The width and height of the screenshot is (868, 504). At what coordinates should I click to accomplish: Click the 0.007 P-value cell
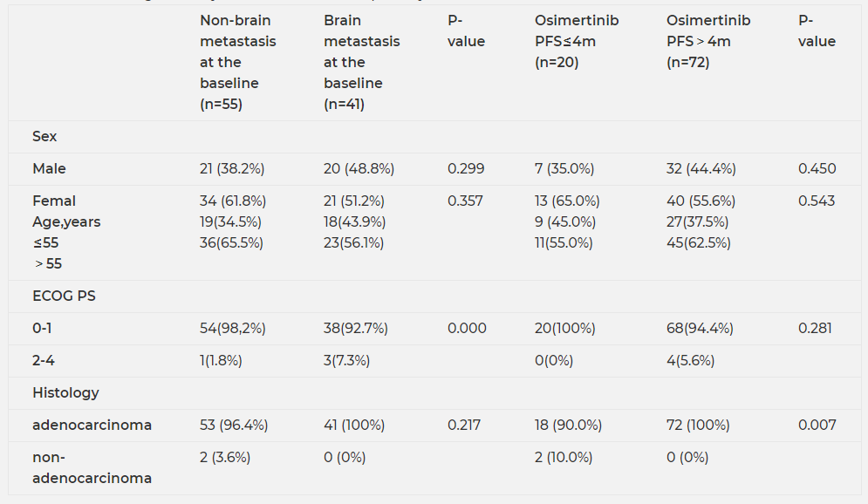817,425
